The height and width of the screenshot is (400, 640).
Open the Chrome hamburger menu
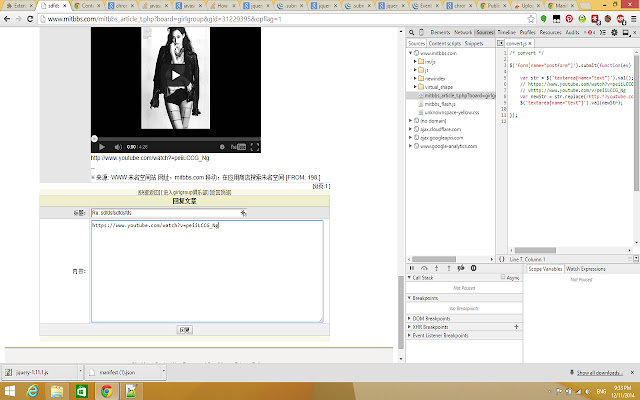point(633,19)
